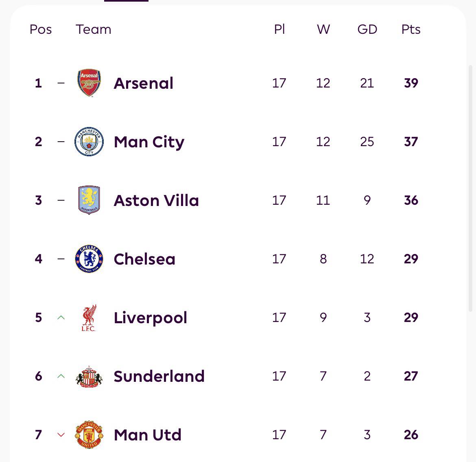Open the Man City team link
476x462 pixels.
tap(149, 142)
